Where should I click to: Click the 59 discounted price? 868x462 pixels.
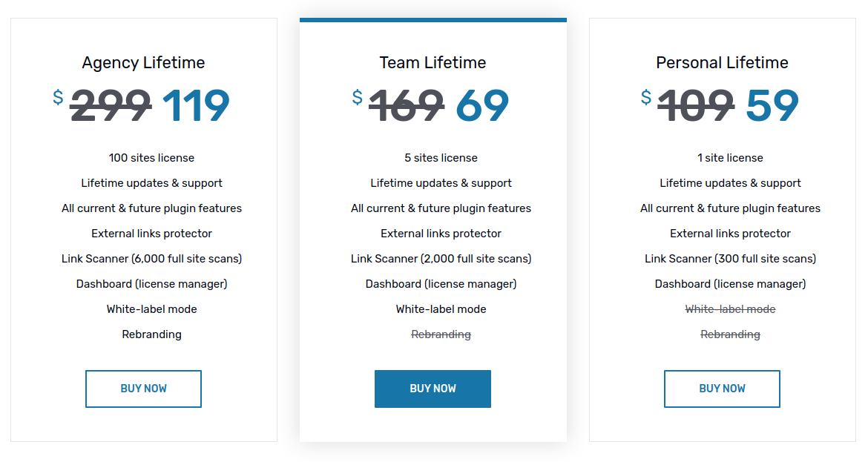pos(772,106)
